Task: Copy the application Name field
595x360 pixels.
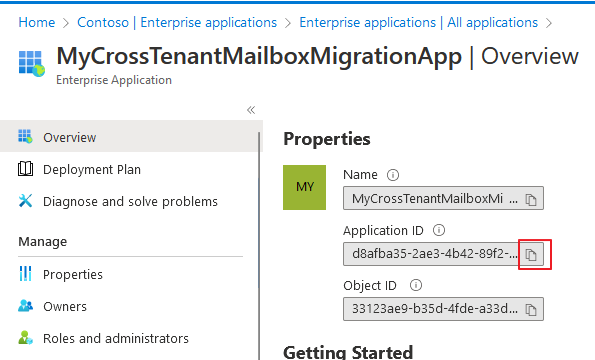Action: click(x=531, y=199)
